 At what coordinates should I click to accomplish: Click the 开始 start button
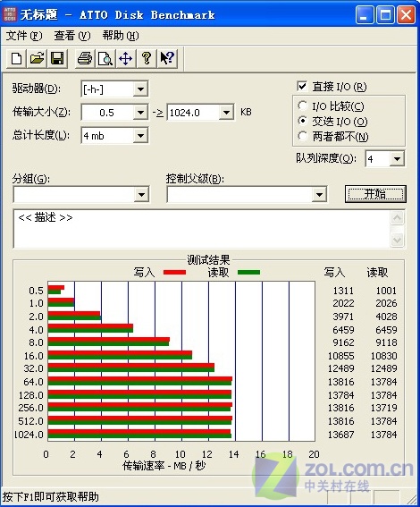tap(375, 194)
